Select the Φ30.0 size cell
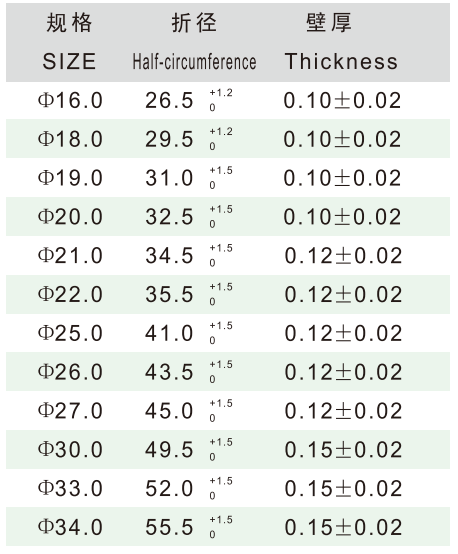The width and height of the screenshot is (458, 554). tap(70, 450)
